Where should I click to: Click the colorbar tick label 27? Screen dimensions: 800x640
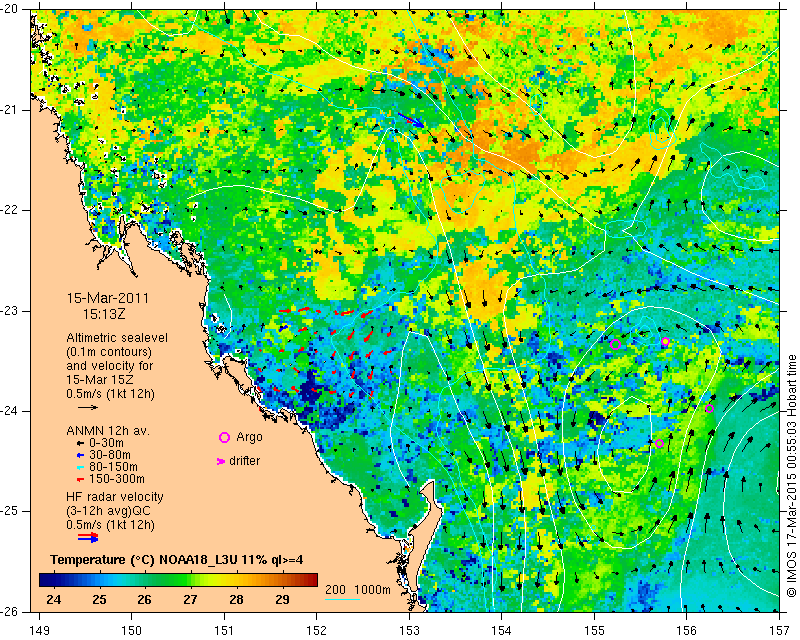pos(190,600)
